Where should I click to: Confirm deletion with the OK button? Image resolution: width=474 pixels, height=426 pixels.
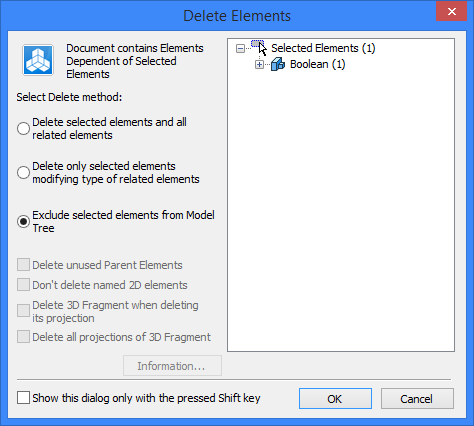tap(335, 398)
